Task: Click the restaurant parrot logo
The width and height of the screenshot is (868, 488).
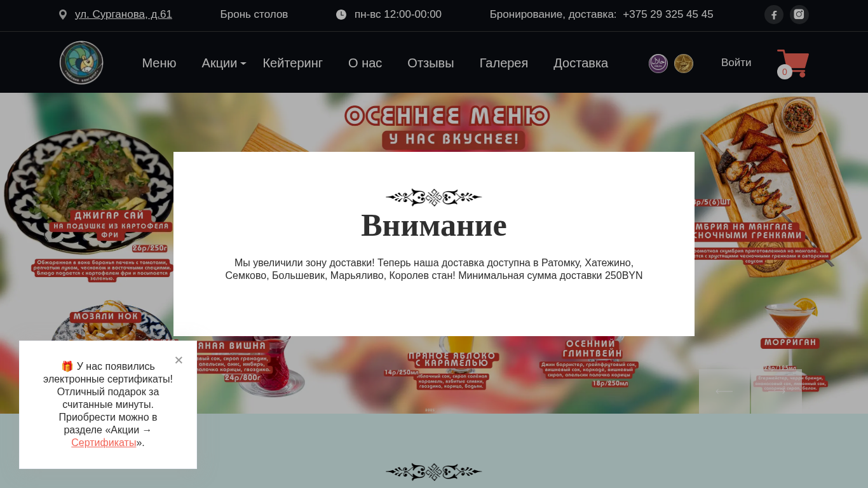Action: [x=81, y=63]
